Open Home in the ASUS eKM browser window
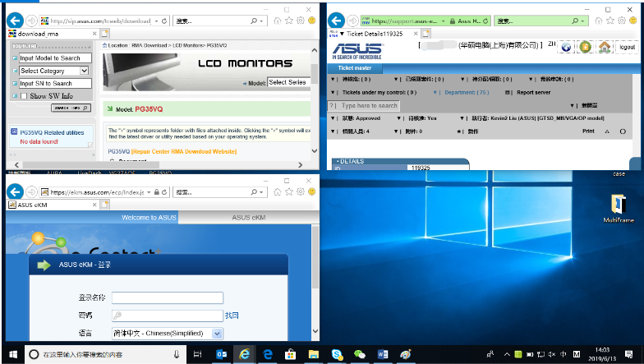Viewport: 644px width, 364px height. click(278, 192)
